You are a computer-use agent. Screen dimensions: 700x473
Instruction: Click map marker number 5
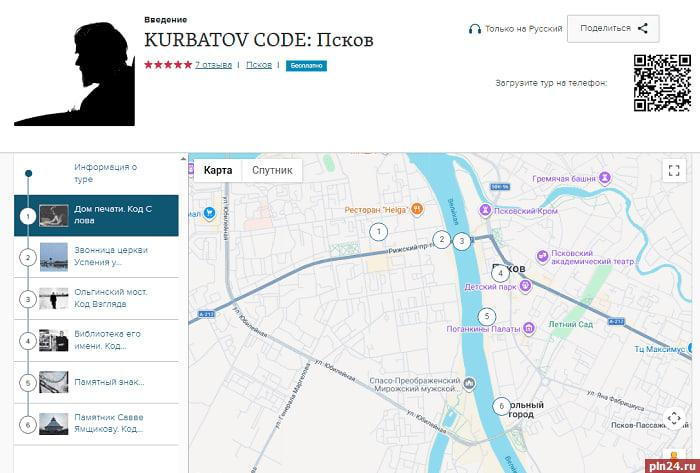(487, 316)
